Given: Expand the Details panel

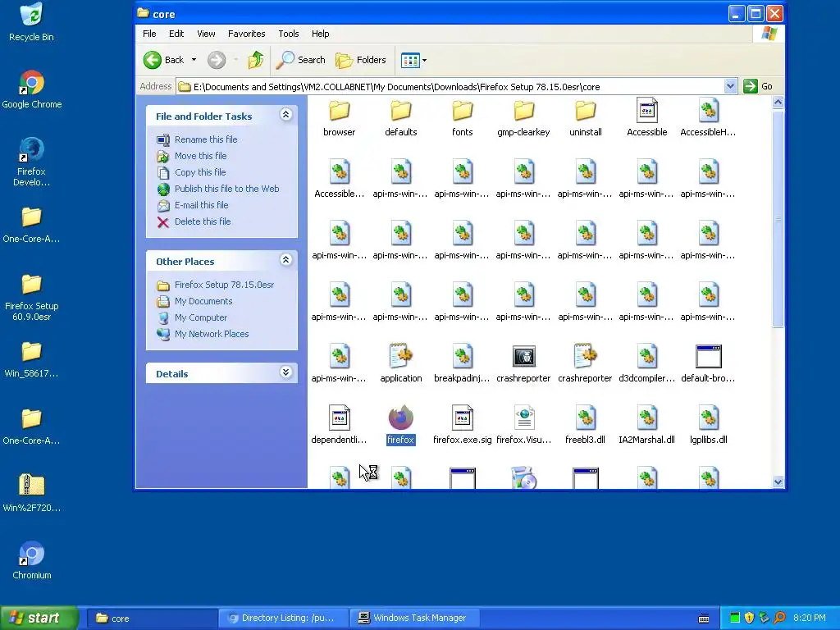Looking at the screenshot, I should 286,372.
